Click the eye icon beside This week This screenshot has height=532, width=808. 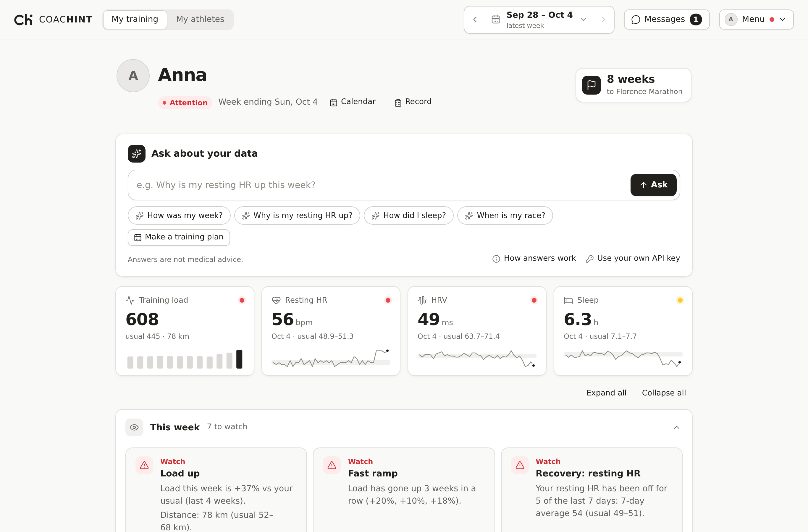pos(134,427)
